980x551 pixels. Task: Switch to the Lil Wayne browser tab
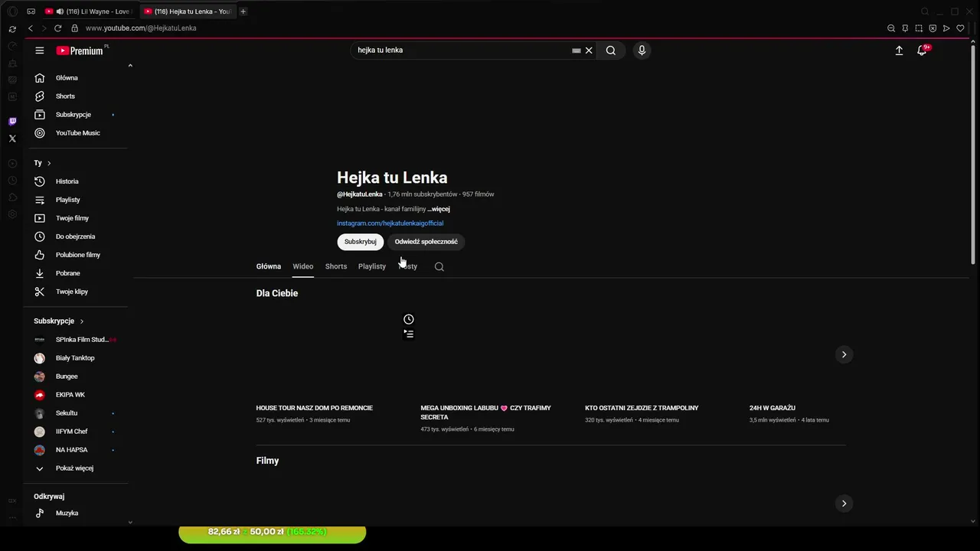tap(88, 11)
